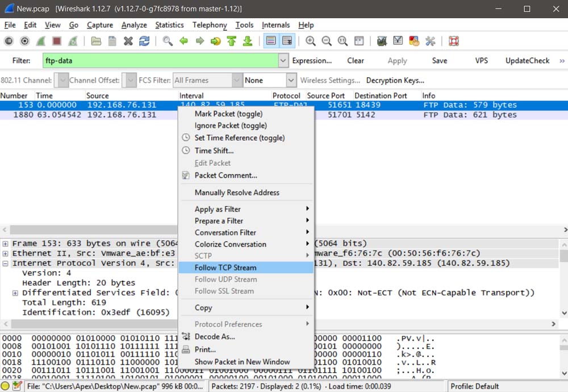Open coloring rules toolbar icon
Screen dimensions: 568x392
coord(414,41)
